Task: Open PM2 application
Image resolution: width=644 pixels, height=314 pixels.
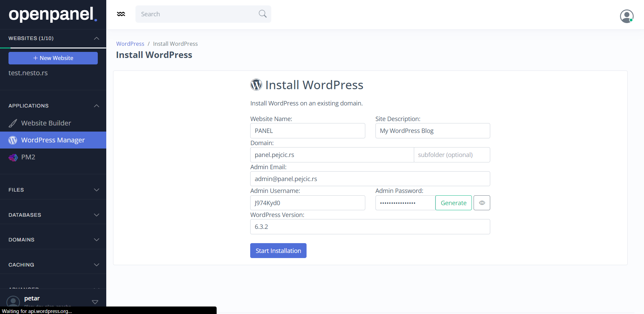Action: (53, 157)
